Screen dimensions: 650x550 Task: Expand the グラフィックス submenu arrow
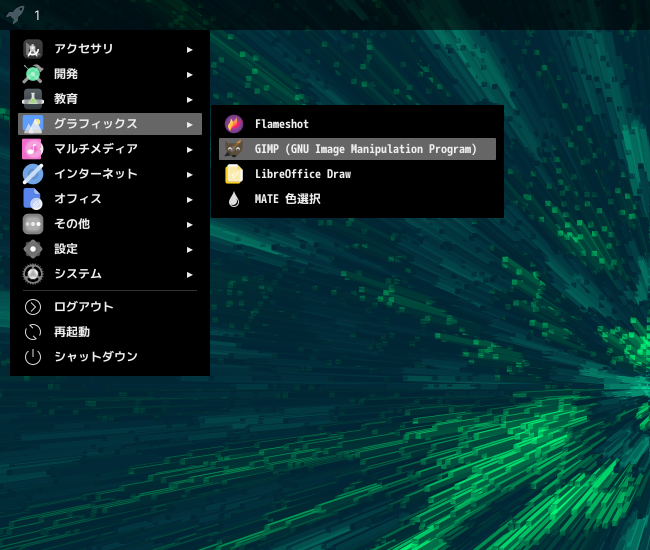point(189,124)
